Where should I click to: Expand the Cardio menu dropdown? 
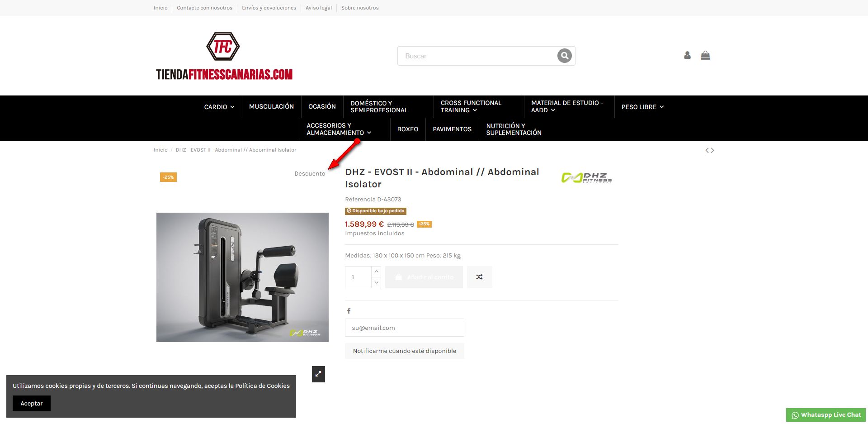click(219, 107)
